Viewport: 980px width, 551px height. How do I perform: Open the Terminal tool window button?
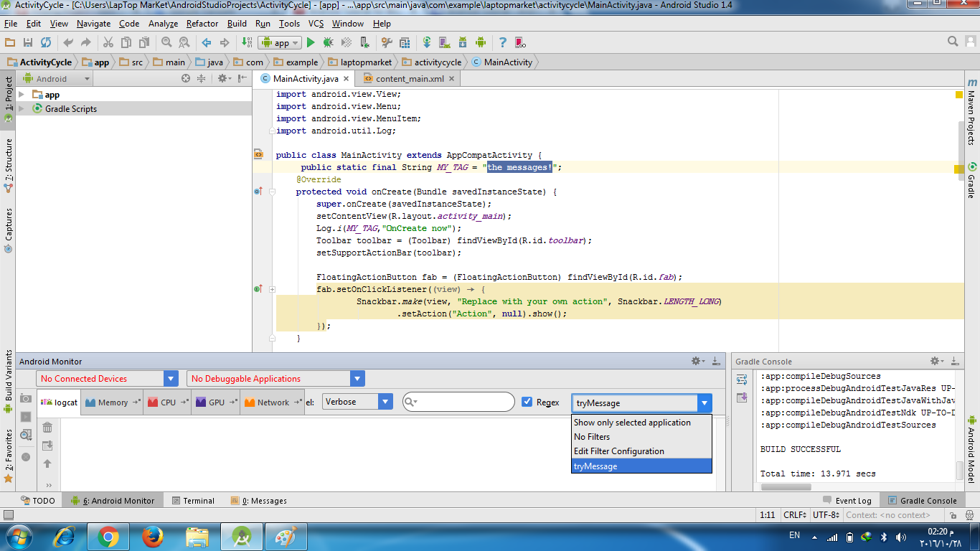[192, 501]
